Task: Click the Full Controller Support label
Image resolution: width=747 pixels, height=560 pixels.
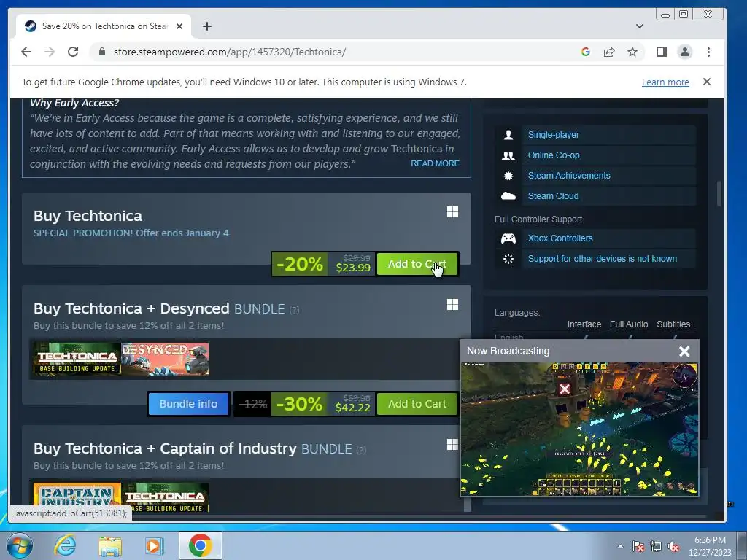Action: pos(538,219)
